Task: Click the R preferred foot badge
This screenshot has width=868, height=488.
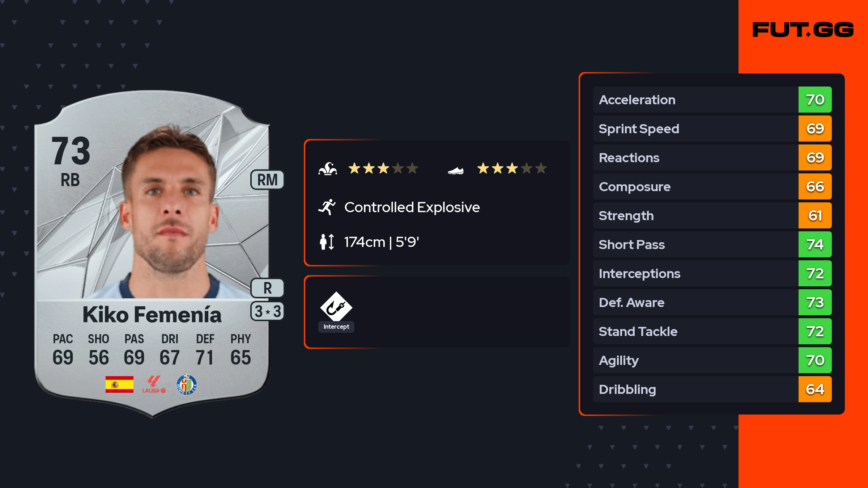Action: (267, 288)
